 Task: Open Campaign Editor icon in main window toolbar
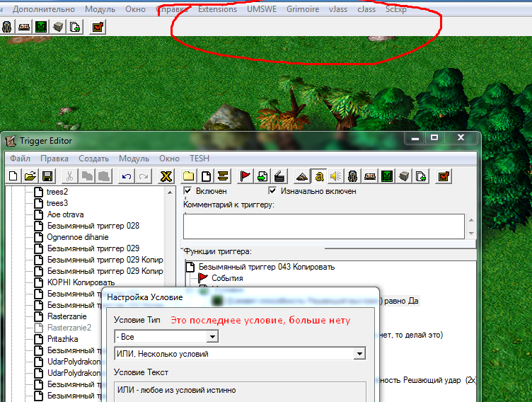(24, 27)
